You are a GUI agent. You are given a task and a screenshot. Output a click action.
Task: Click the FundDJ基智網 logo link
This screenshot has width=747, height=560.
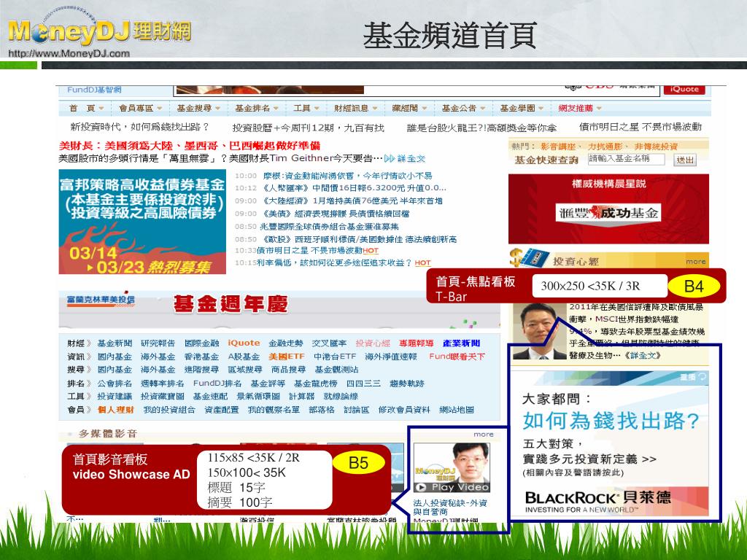94,90
